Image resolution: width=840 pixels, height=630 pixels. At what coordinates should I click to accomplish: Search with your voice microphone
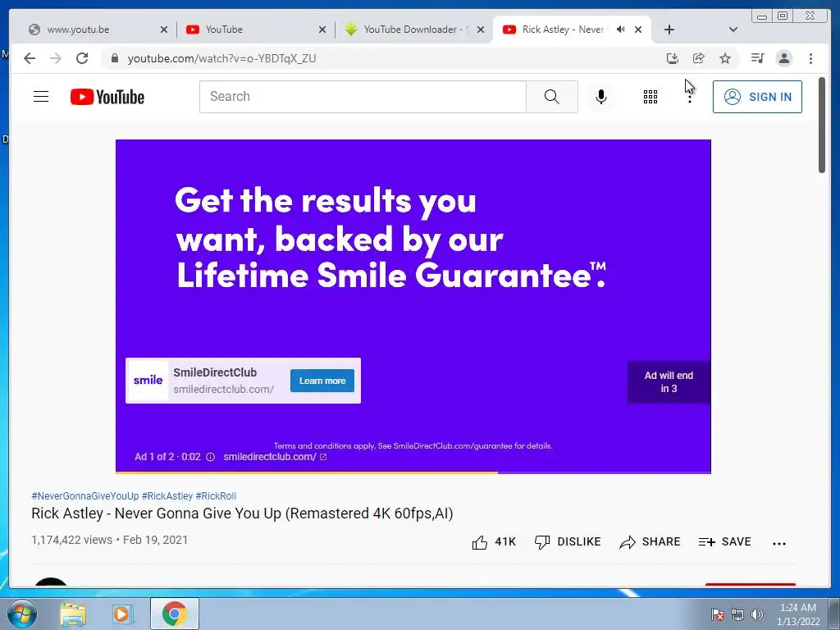click(601, 97)
